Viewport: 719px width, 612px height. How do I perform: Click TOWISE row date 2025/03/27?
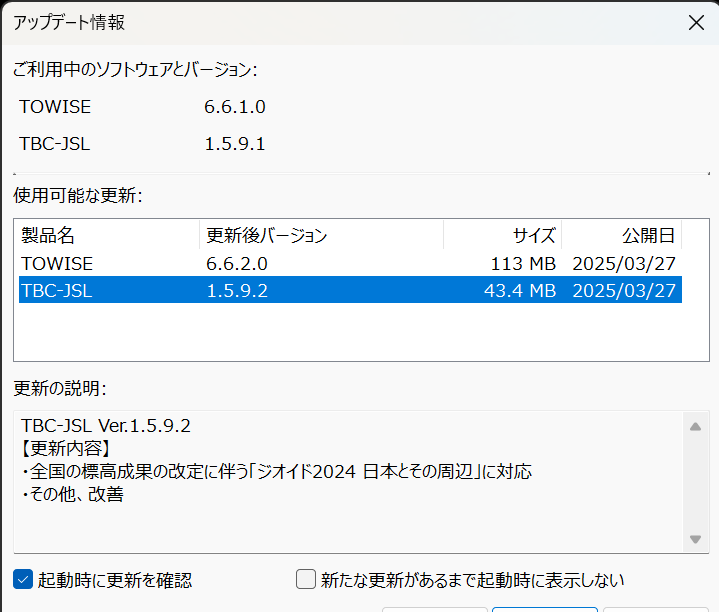tap(624, 264)
